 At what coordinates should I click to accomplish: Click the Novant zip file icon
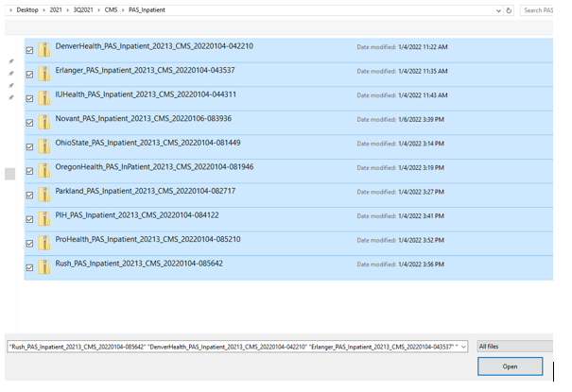tap(44, 123)
